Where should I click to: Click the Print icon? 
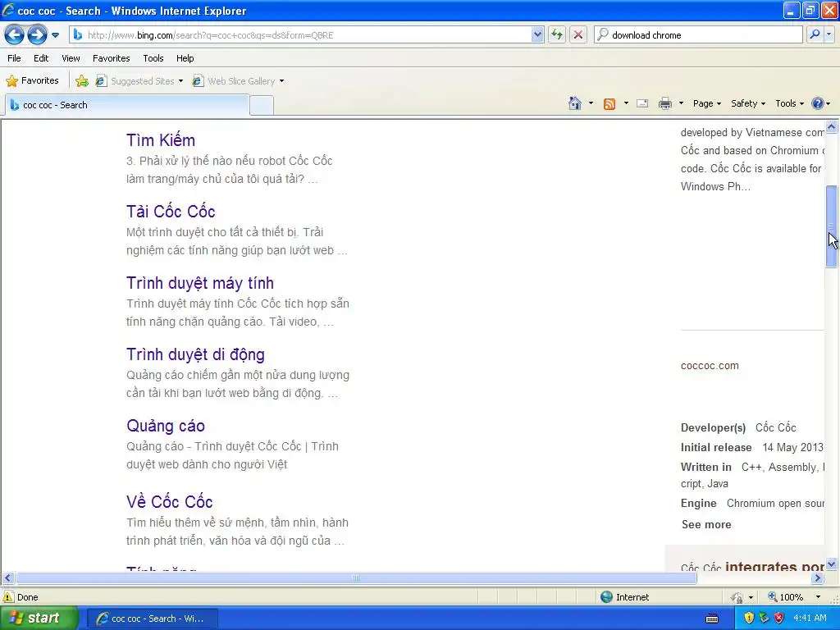pos(664,103)
